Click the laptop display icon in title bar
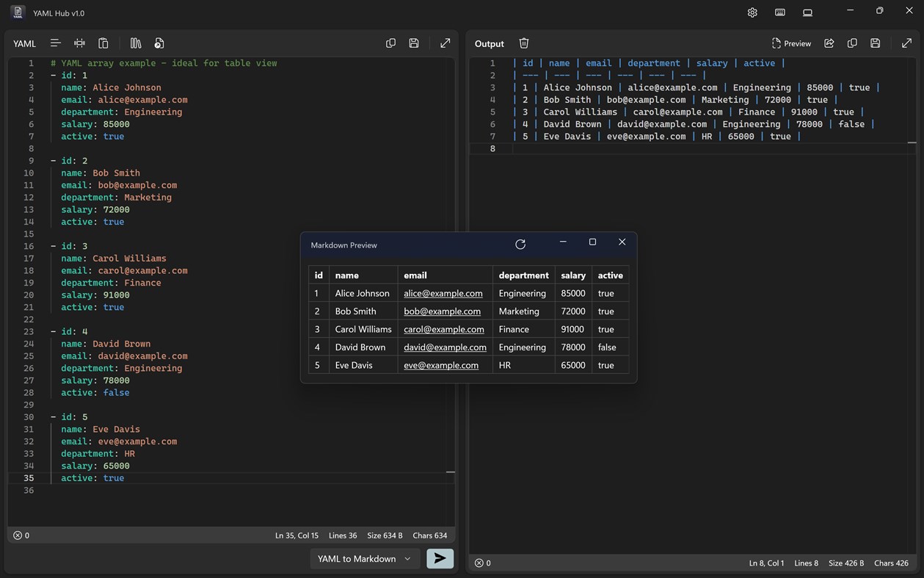This screenshot has width=924, height=578. click(x=807, y=12)
